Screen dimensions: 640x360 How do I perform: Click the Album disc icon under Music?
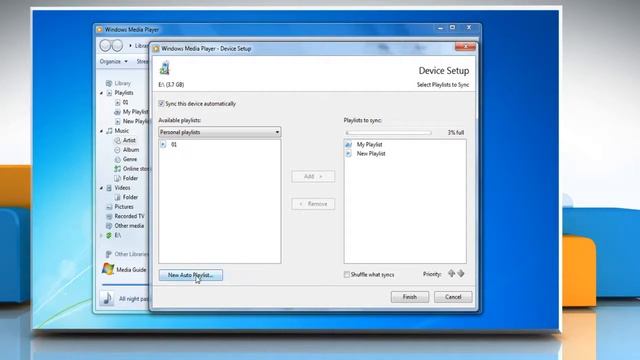[x=118, y=150]
